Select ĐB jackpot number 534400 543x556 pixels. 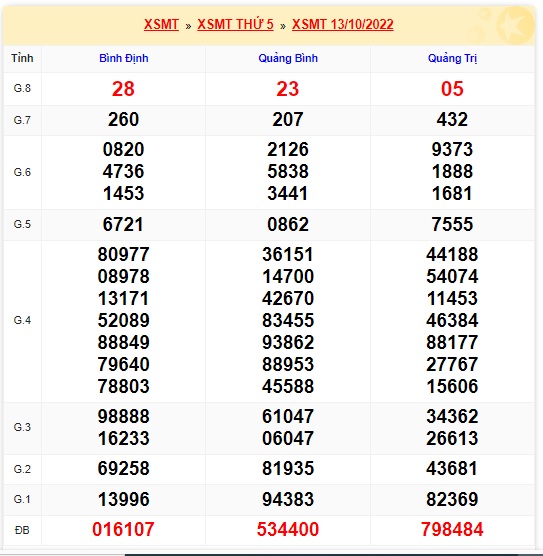pos(288,530)
